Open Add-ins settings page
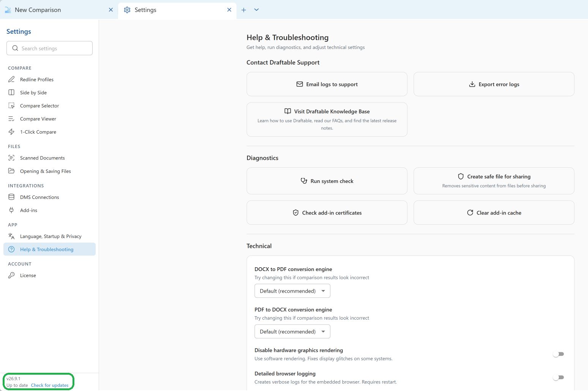 (x=49, y=210)
